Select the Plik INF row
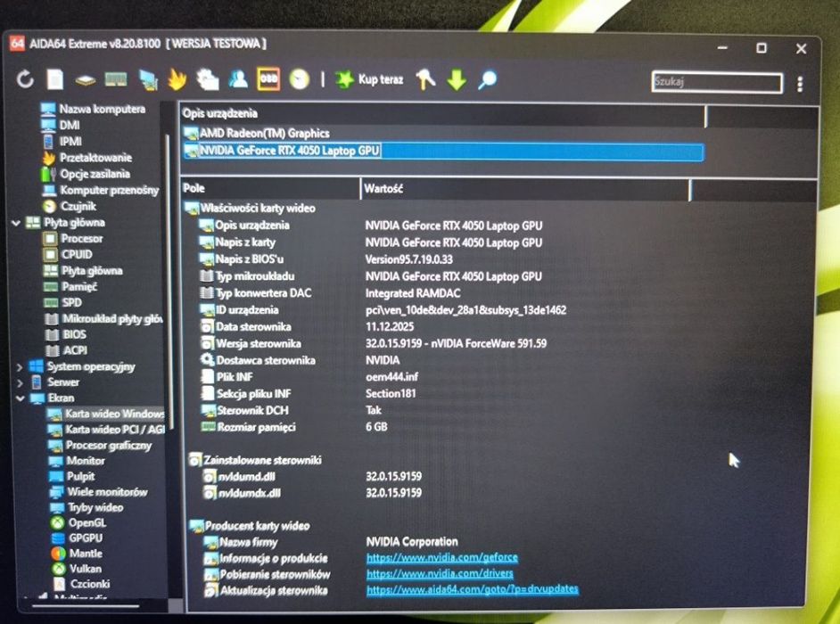Viewport: 840px width, 624px height. coord(309,377)
